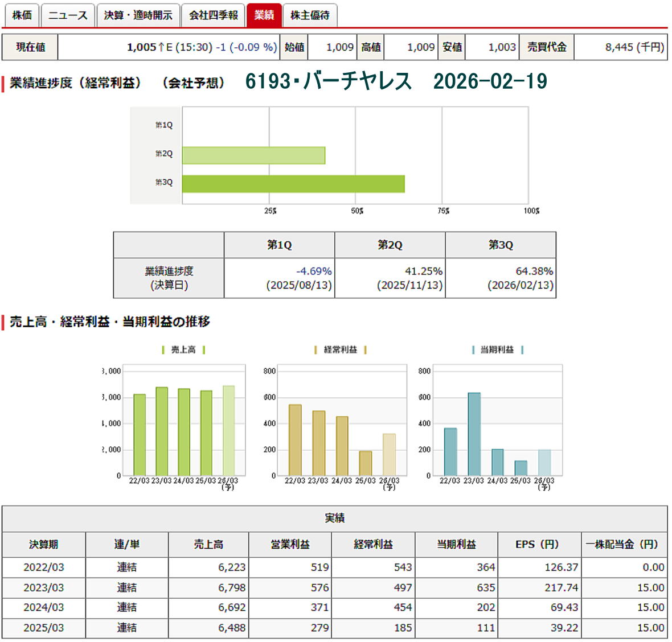The width and height of the screenshot is (672, 642).
Task: Open the 株価 tab
Action: pyautogui.click(x=22, y=15)
